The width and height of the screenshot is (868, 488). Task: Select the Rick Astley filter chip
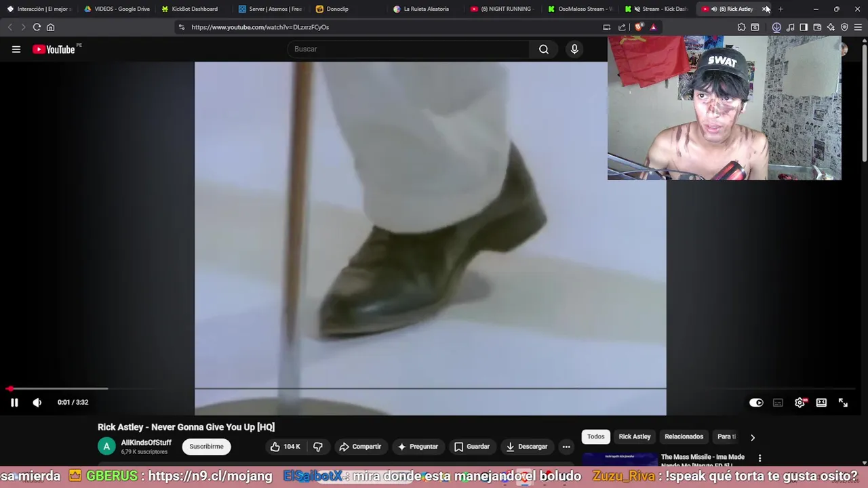(x=635, y=436)
